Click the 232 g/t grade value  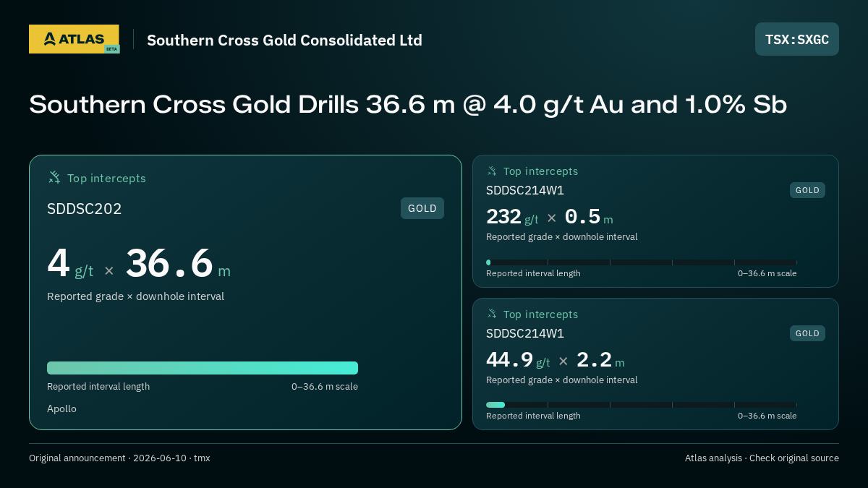pyautogui.click(x=512, y=217)
